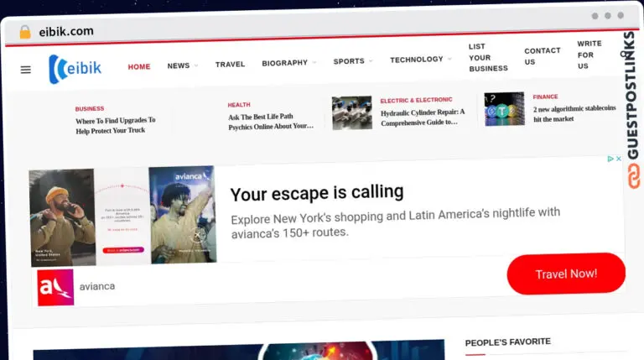Open the hamburger menu icon
Screen dimensions: 644x360
pos(25,70)
